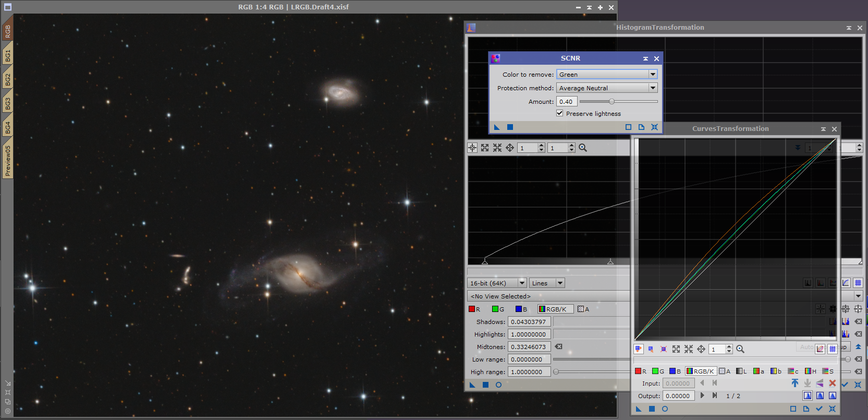Open the Lines plot style dropdown
This screenshot has height=420, width=868.
(x=547, y=283)
